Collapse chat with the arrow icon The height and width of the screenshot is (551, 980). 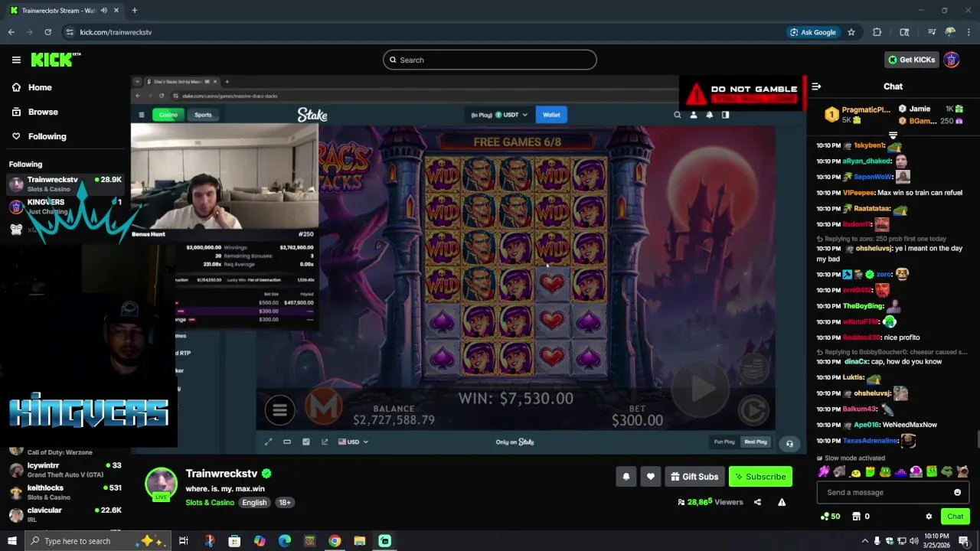click(816, 86)
